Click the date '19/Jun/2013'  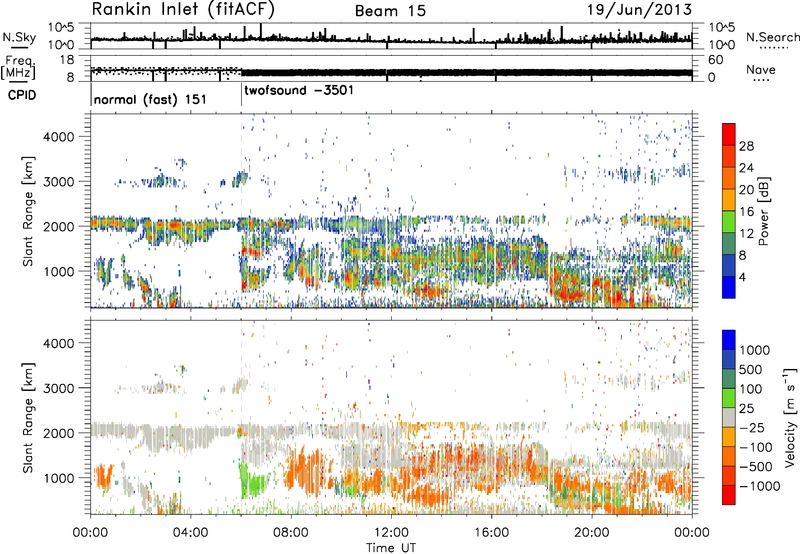point(639,9)
